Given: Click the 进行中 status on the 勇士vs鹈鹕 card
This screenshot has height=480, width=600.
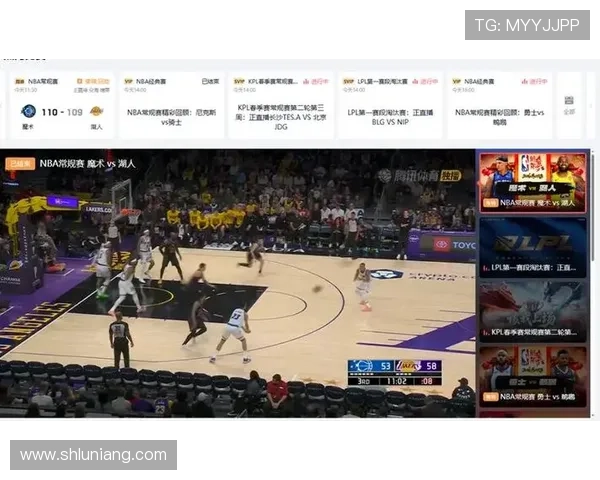Looking at the screenshot, I should point(535,82).
